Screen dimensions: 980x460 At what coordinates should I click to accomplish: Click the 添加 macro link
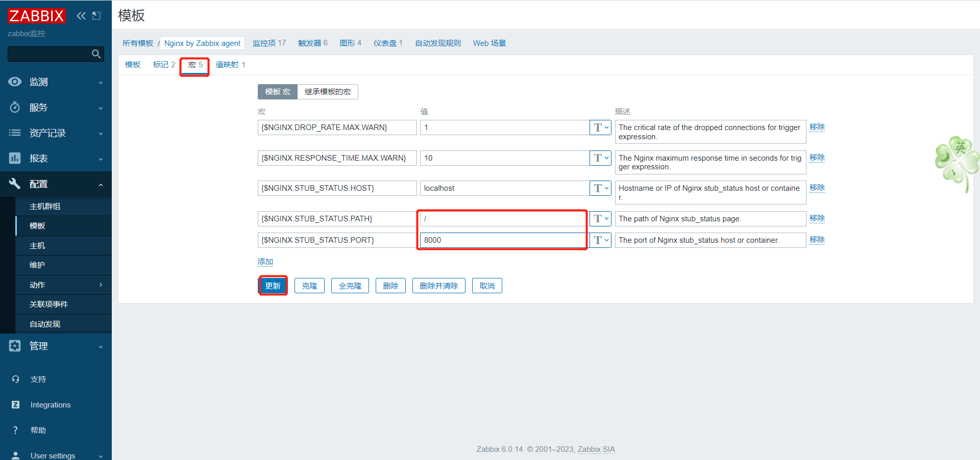coord(265,262)
